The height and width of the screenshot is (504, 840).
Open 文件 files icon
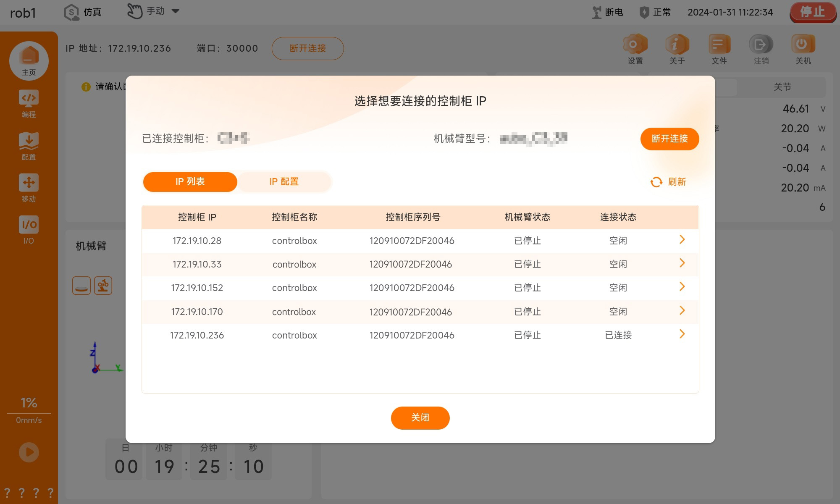[719, 49]
